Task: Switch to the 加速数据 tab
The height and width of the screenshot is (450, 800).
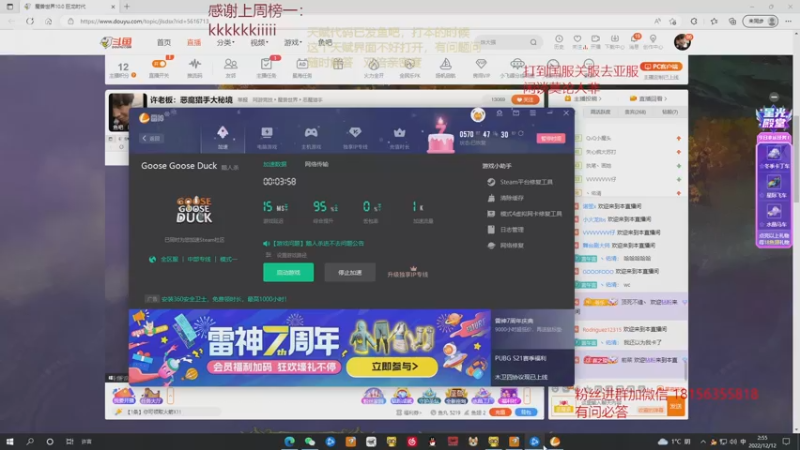Action: [274, 164]
